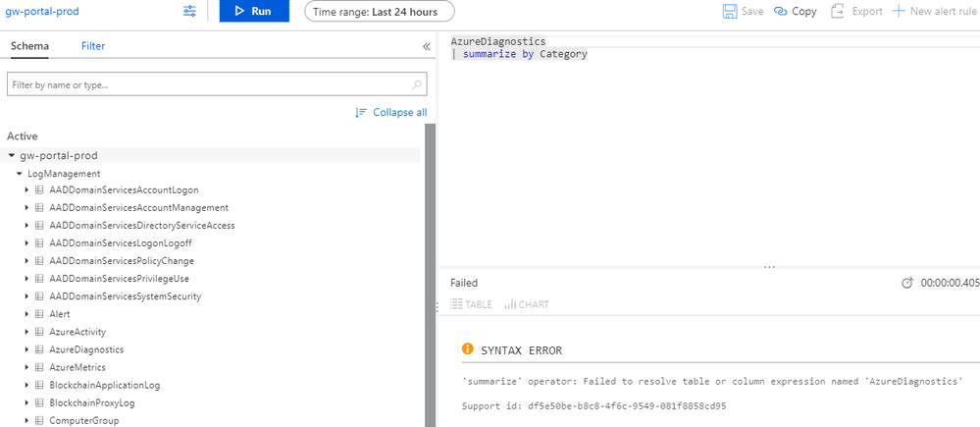
Task: Switch results view to CHART
Action: 527,304
